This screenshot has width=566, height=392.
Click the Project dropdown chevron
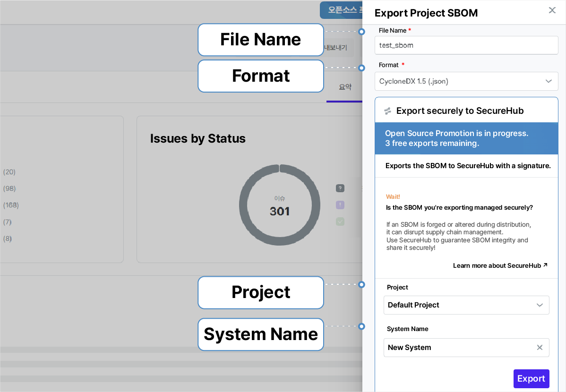pos(539,305)
